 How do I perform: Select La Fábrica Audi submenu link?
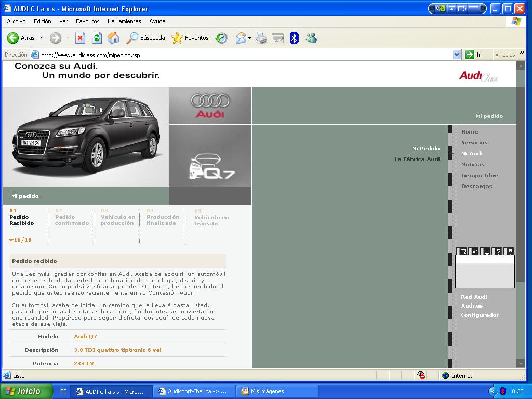(x=417, y=159)
